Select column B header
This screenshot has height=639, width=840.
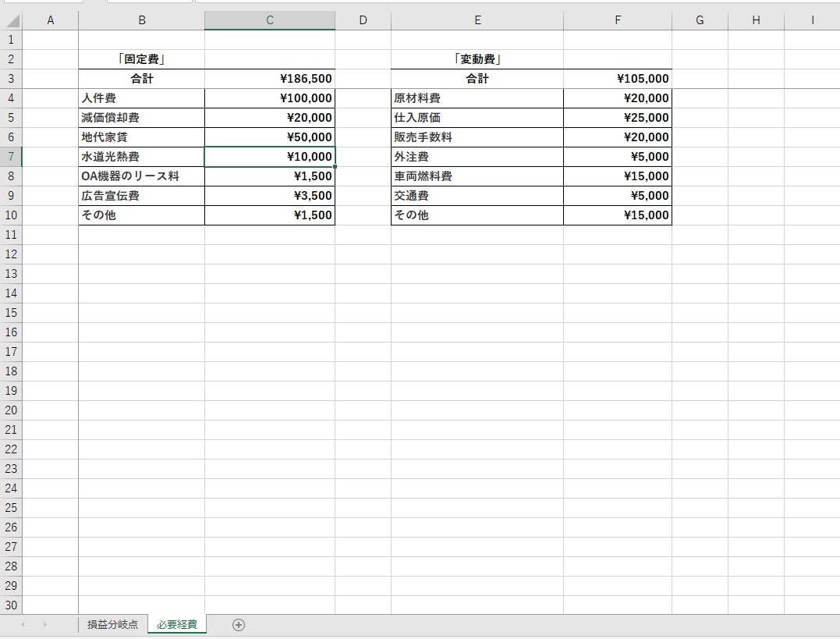pos(141,20)
